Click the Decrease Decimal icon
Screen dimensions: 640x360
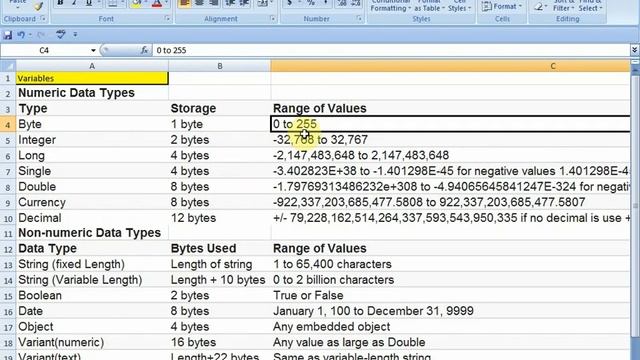pyautogui.click(x=356, y=3)
